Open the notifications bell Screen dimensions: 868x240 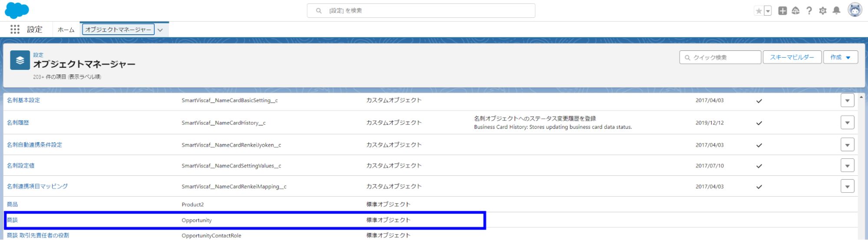pyautogui.click(x=836, y=11)
